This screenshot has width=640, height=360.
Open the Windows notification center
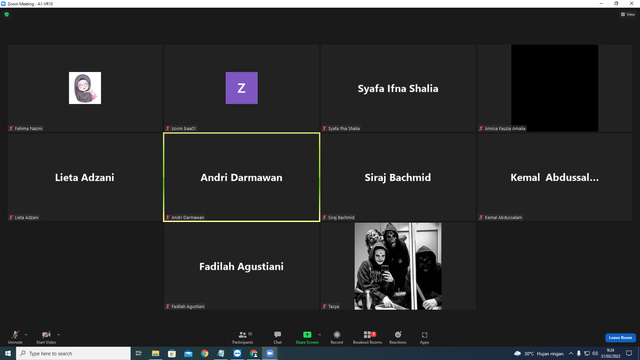click(629, 353)
